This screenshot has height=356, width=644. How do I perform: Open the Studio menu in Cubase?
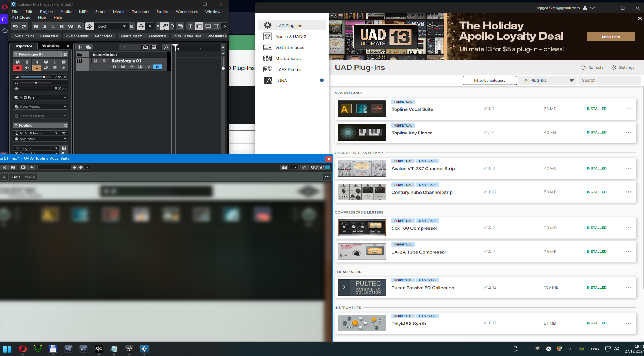162,12
